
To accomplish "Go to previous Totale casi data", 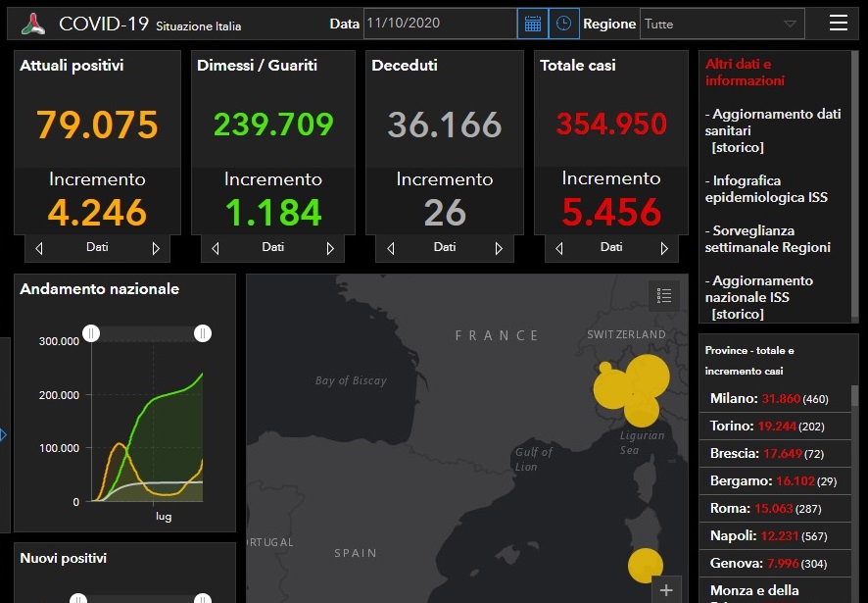I will tap(558, 249).
